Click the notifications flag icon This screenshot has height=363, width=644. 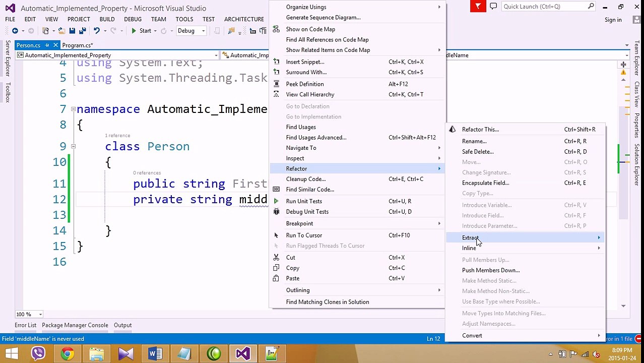tap(478, 7)
